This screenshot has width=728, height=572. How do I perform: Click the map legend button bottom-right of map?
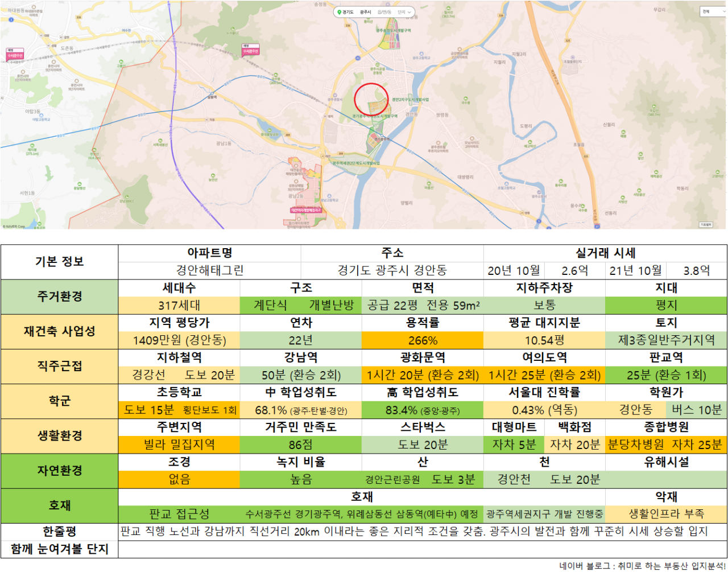click(x=706, y=225)
